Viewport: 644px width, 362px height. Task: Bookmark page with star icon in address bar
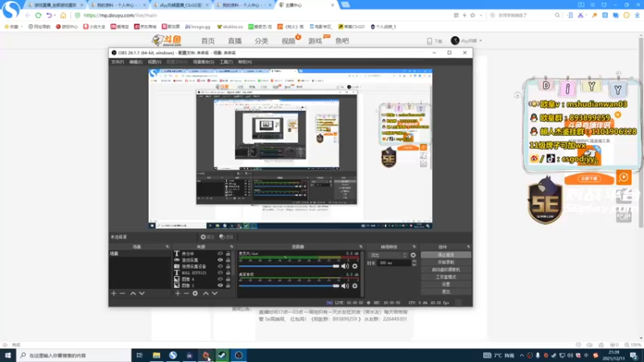click(473, 15)
